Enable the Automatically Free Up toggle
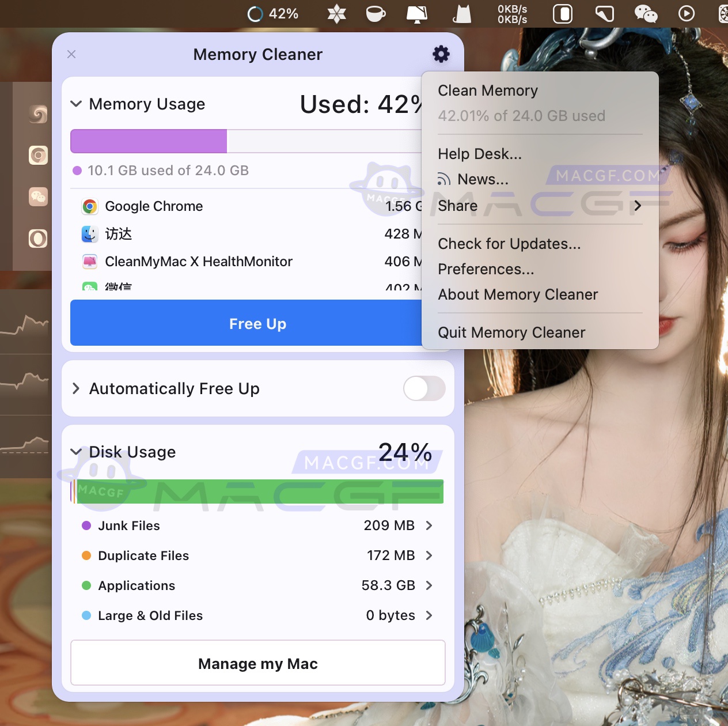Screen dimensions: 728x726 [x=424, y=389]
